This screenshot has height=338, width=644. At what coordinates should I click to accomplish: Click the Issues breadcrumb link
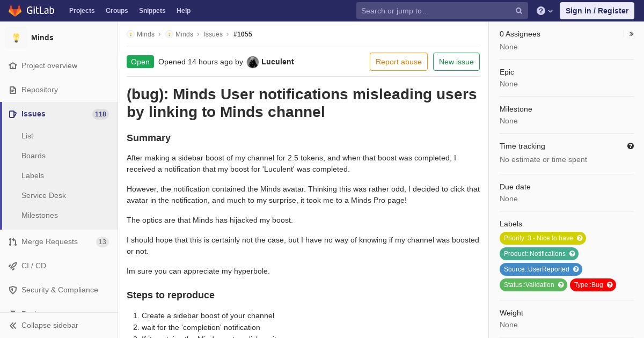pyautogui.click(x=213, y=34)
